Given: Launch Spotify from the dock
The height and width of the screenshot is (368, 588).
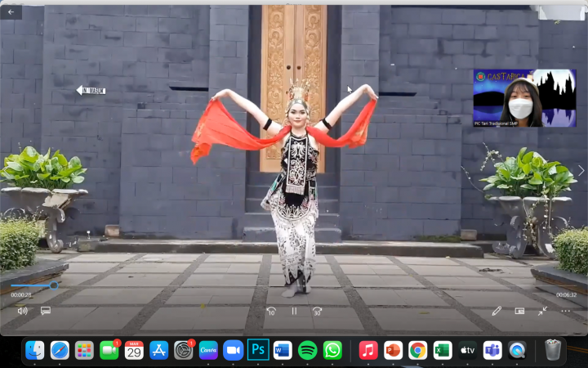Looking at the screenshot, I should click(x=307, y=350).
